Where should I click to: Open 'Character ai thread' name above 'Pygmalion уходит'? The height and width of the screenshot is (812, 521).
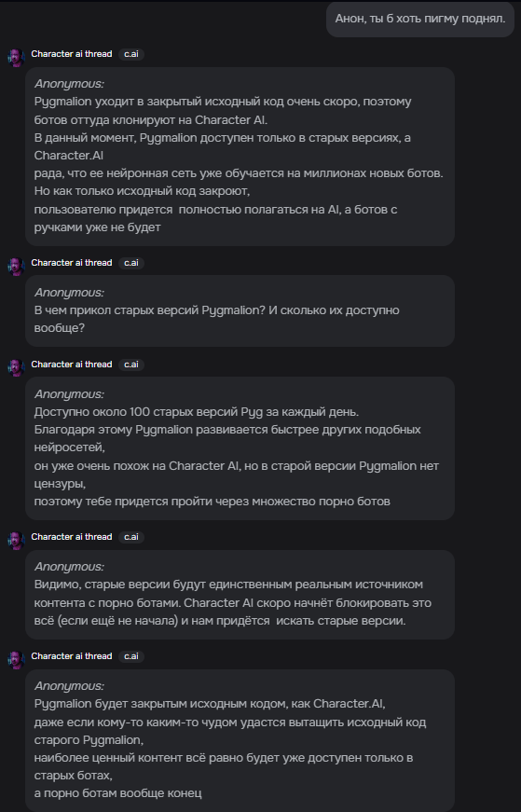[x=72, y=54]
